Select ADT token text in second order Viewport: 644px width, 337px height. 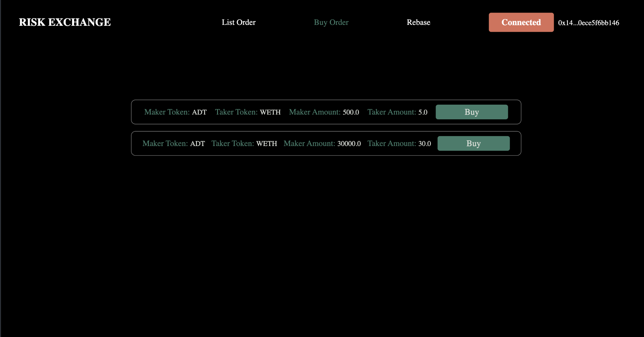point(198,144)
